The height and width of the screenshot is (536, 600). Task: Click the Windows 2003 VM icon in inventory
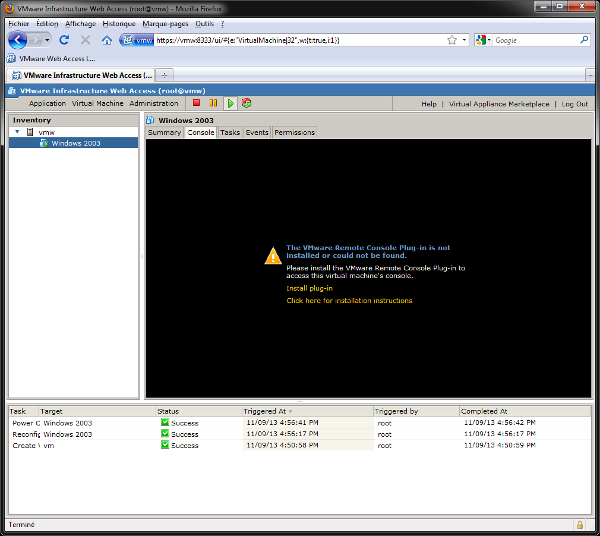[x=44, y=143]
